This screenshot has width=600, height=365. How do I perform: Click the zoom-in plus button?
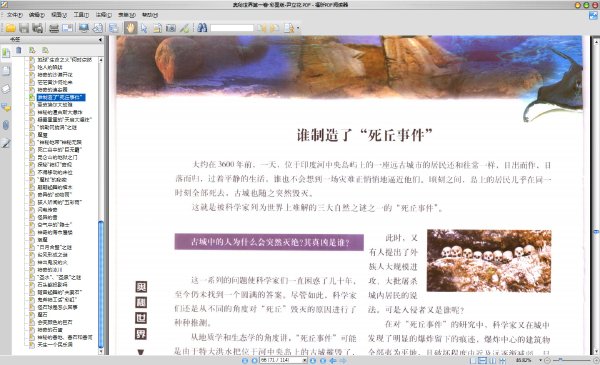[596, 360]
